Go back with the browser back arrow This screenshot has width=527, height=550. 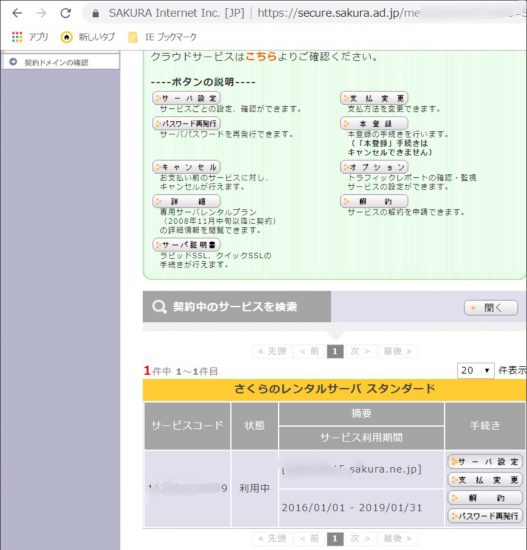pos(17,13)
